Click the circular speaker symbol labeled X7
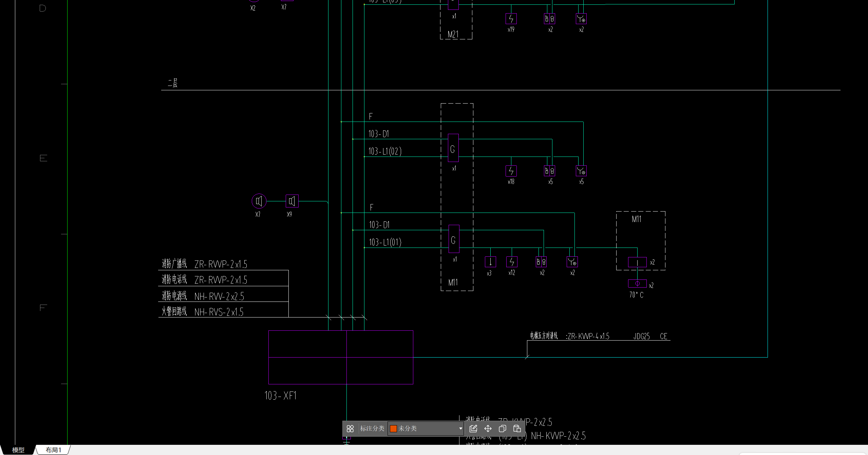The image size is (868, 455). [x=259, y=201]
